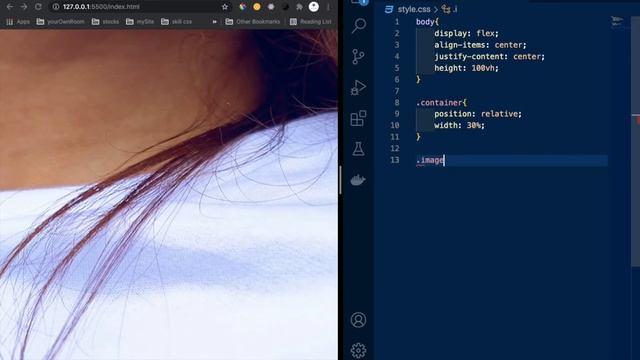
Task: Reload the page in Chrome
Action: point(38,7)
